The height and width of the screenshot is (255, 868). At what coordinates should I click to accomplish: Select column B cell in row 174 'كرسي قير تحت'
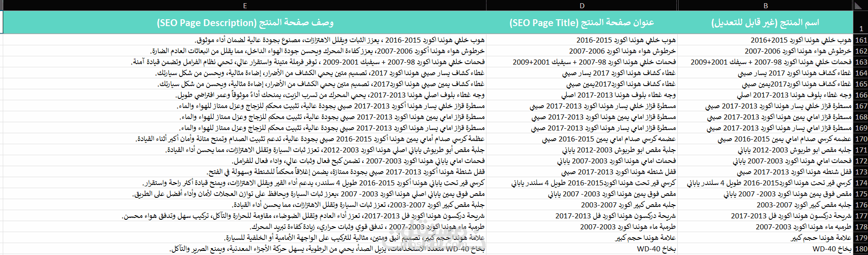(765, 183)
